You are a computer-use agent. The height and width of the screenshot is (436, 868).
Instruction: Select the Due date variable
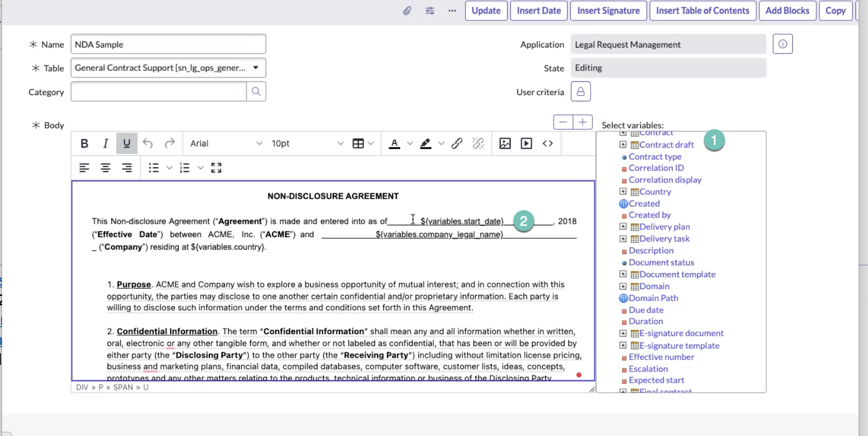(x=646, y=310)
